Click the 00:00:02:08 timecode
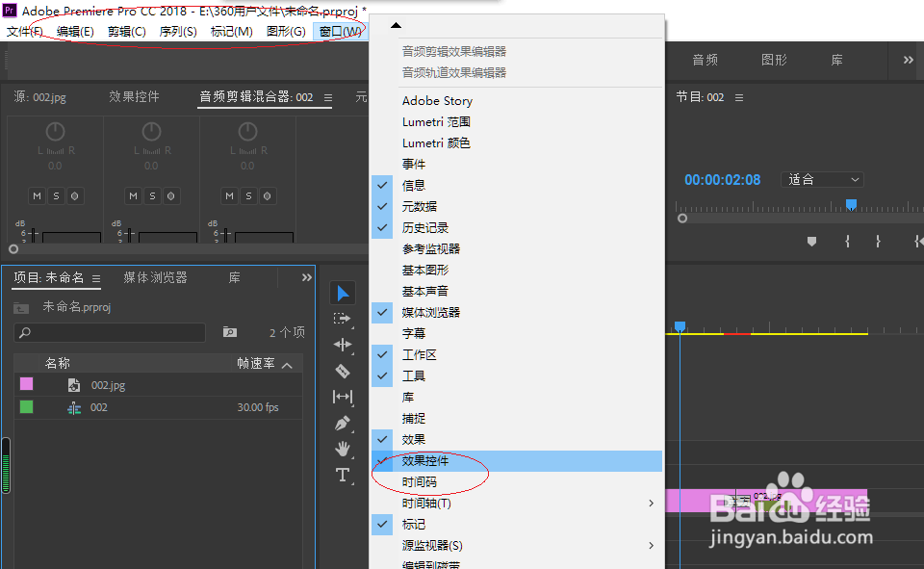 pyautogui.click(x=723, y=180)
